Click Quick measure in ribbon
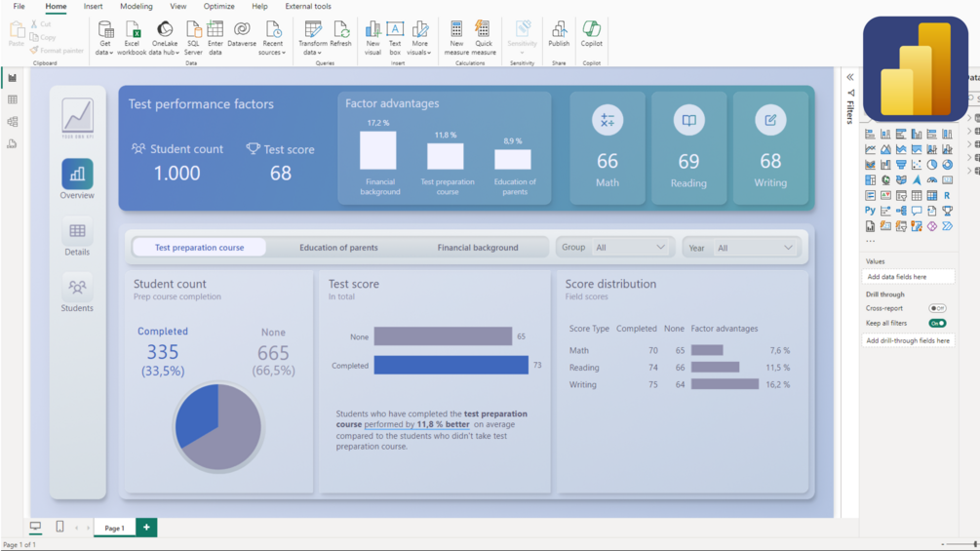Image resolution: width=980 pixels, height=551 pixels. (x=483, y=37)
